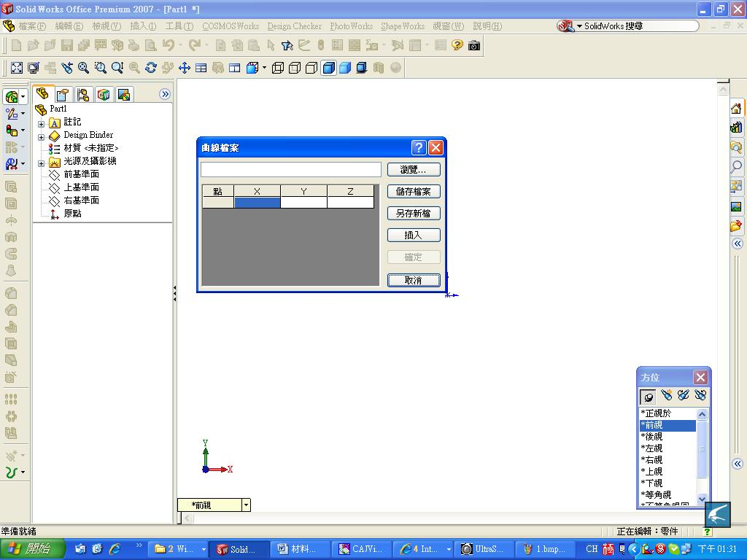Open the 檔案(F) menu
The height and width of the screenshot is (560, 747).
32,26
